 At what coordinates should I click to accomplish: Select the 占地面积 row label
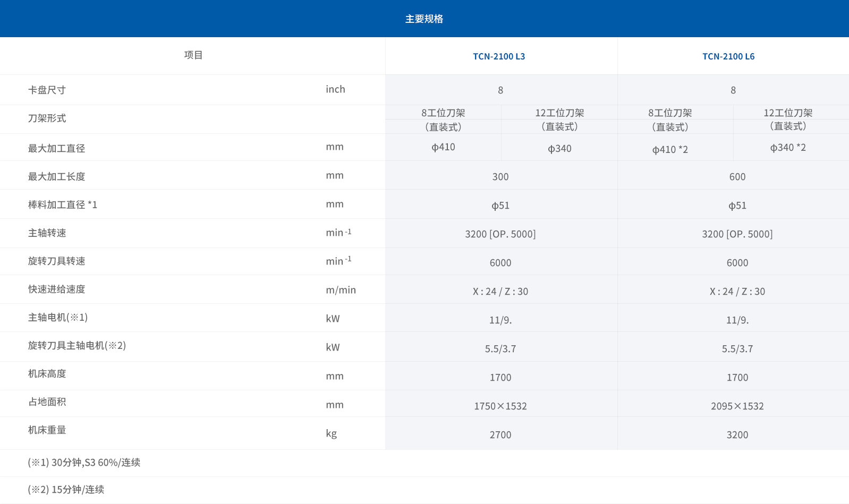47,402
